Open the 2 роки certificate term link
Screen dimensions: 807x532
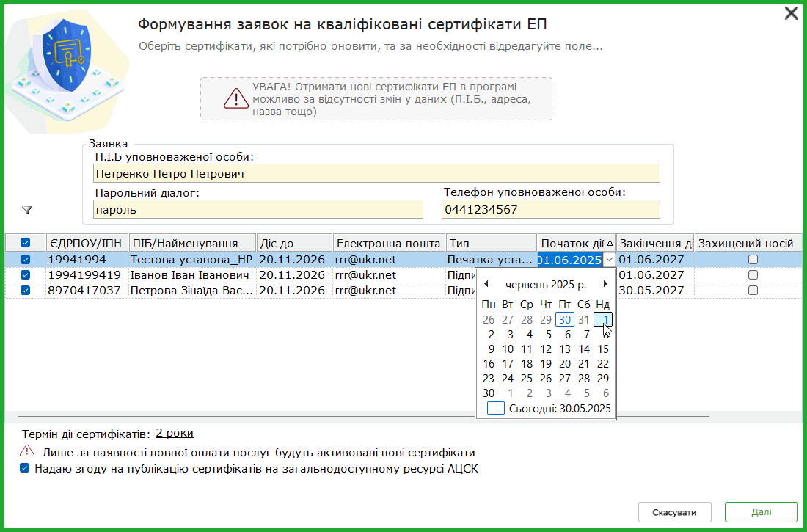(x=175, y=433)
